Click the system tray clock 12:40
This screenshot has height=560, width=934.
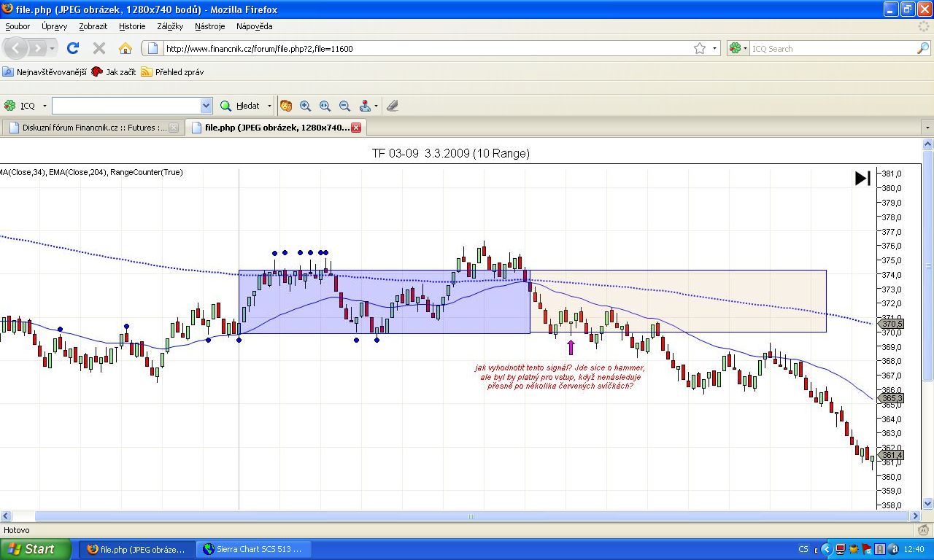(914, 549)
